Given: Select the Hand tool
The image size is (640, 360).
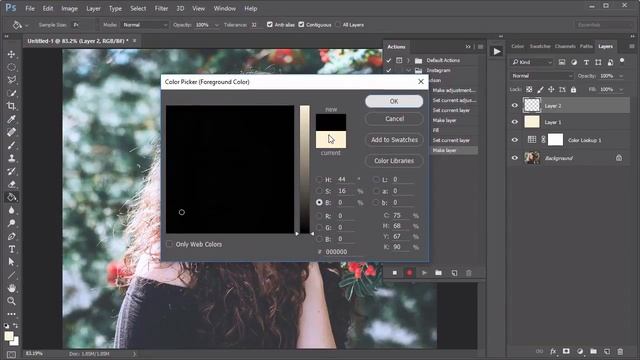Looking at the screenshot, I should point(11,288).
